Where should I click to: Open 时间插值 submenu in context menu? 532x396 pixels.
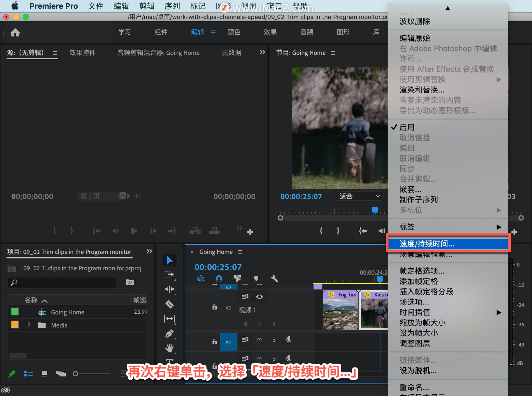(x=448, y=312)
